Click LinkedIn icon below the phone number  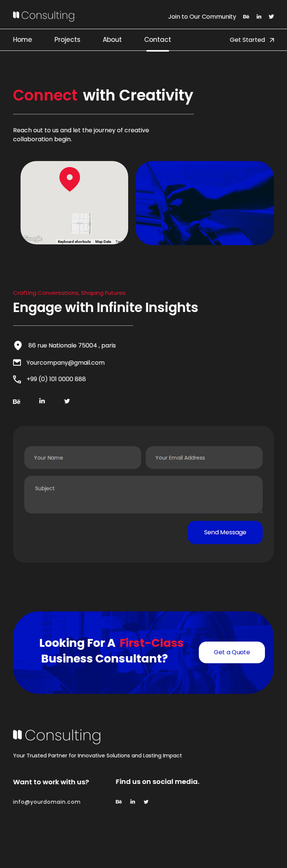[42, 401]
